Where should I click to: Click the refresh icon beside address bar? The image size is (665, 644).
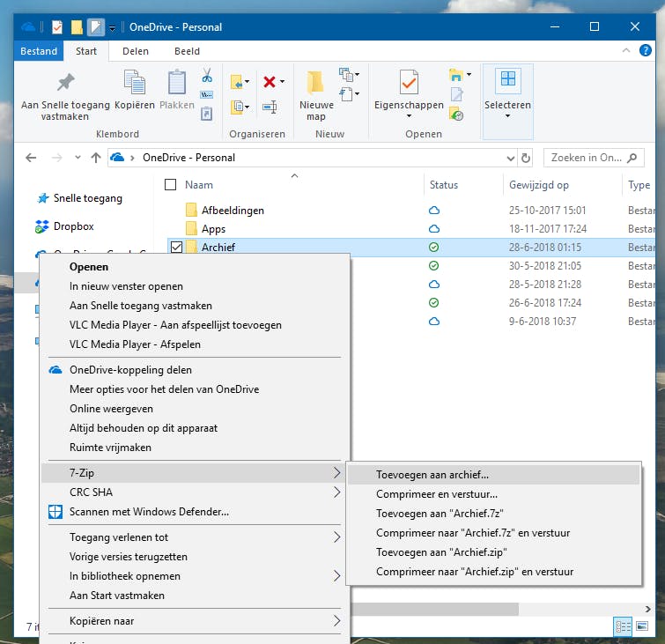click(526, 158)
